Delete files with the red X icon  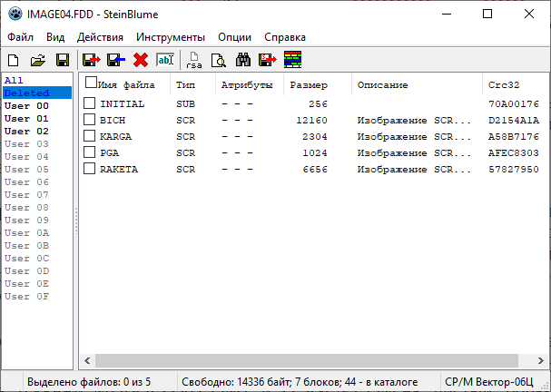141,60
